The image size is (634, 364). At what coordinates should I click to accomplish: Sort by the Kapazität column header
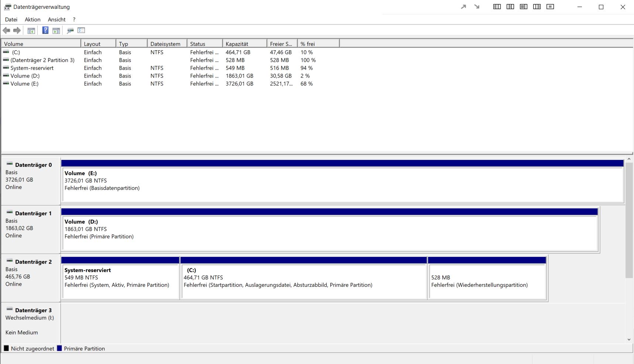[245, 44]
